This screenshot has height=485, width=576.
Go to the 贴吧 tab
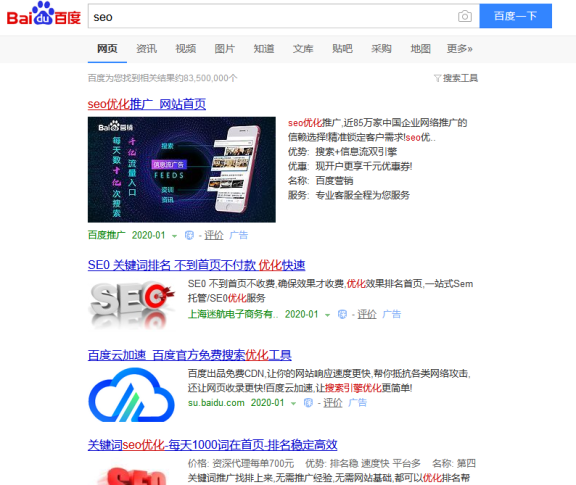[x=342, y=48]
